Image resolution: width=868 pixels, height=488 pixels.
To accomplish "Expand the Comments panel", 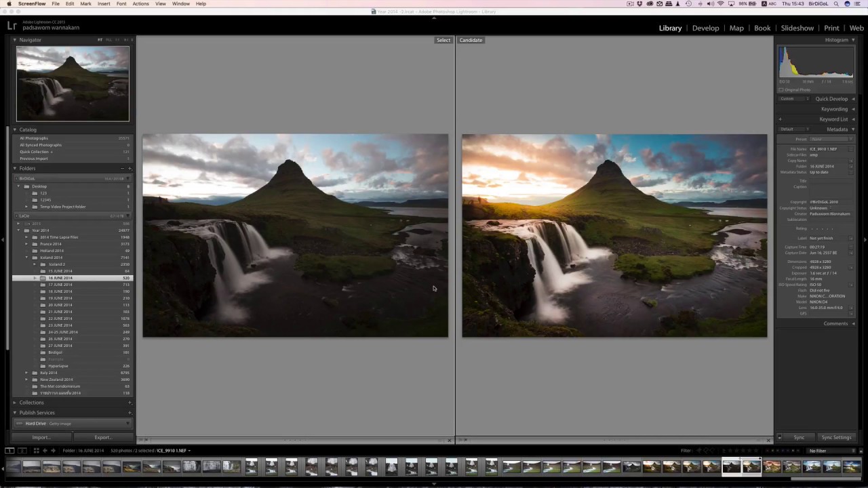I will point(853,323).
